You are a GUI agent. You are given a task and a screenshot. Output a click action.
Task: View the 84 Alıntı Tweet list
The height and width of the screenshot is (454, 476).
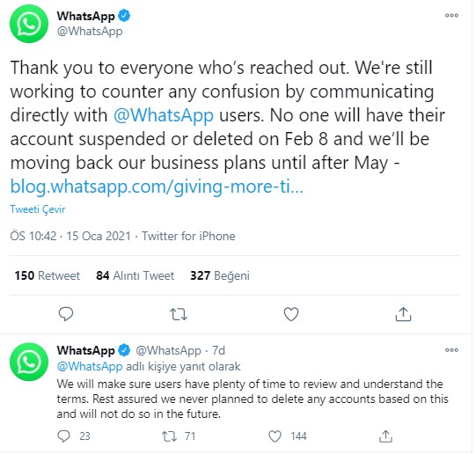(135, 275)
